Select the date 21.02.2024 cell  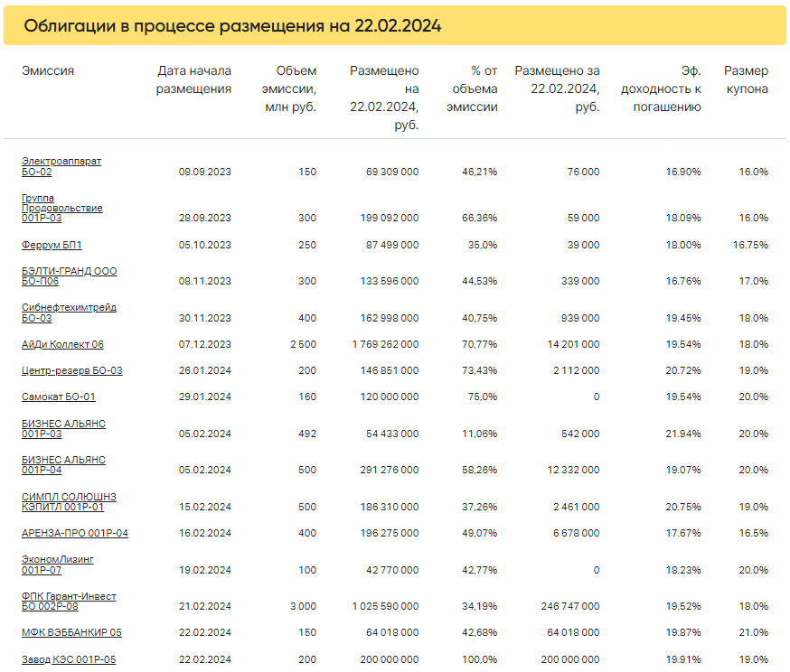(204, 607)
